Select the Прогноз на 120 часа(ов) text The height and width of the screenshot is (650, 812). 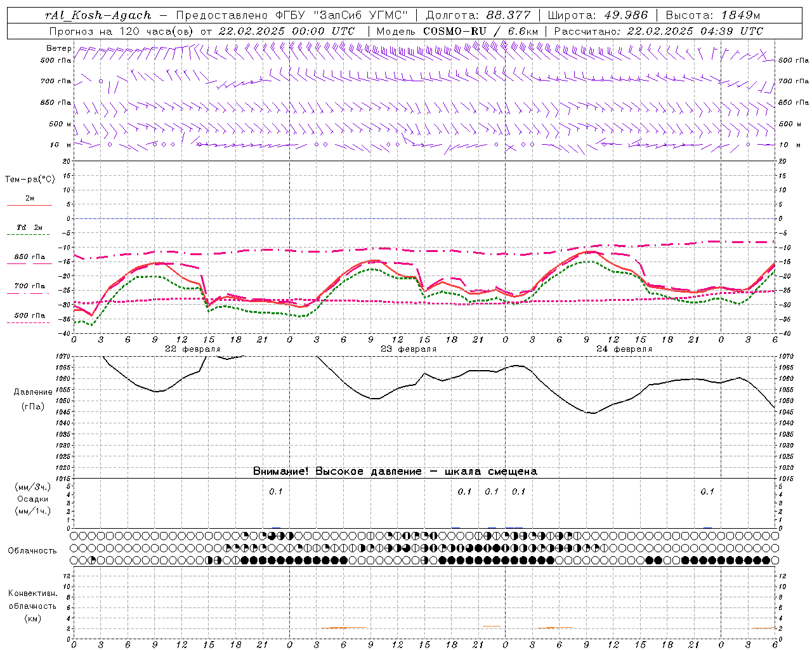click(122, 30)
